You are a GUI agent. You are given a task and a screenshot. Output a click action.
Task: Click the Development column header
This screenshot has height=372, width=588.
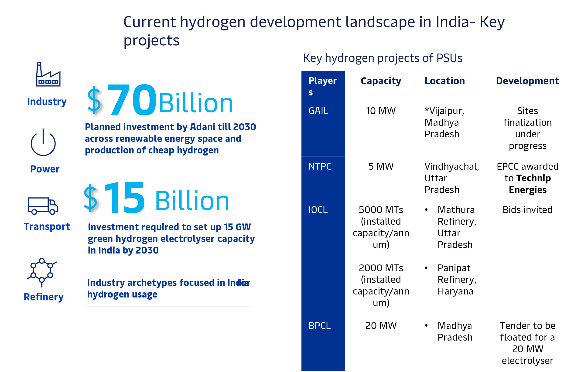(527, 81)
